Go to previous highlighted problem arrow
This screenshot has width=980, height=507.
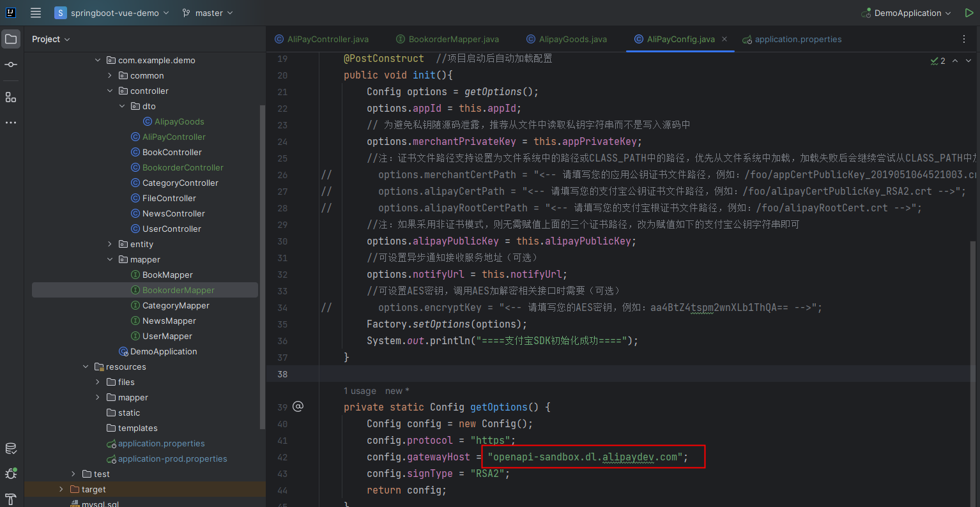tap(955, 61)
